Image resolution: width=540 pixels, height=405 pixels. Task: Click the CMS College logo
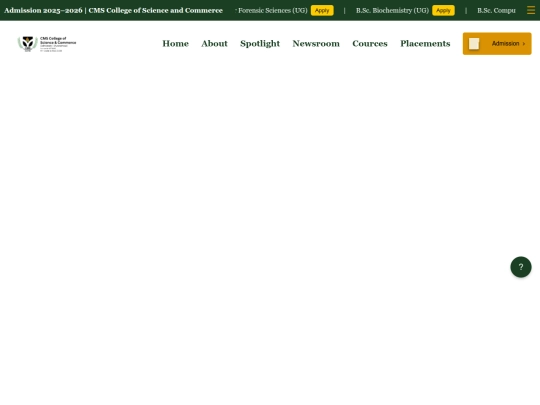[47, 44]
